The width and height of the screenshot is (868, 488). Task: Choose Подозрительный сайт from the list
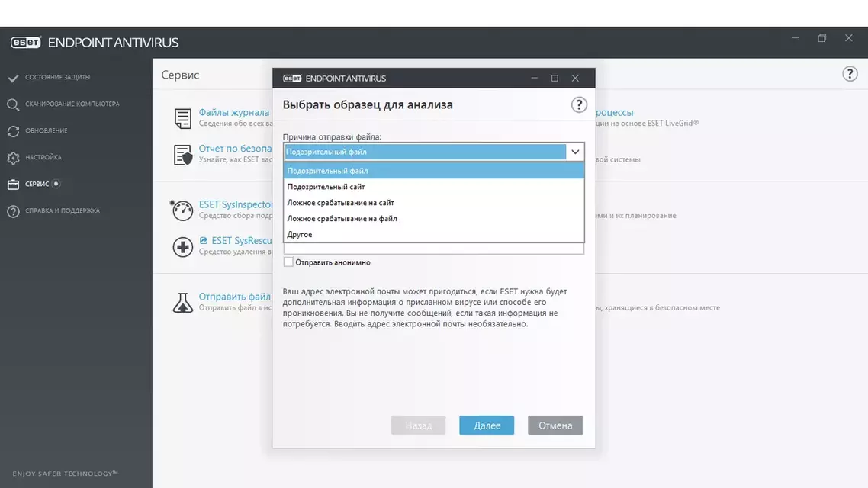tap(433, 187)
